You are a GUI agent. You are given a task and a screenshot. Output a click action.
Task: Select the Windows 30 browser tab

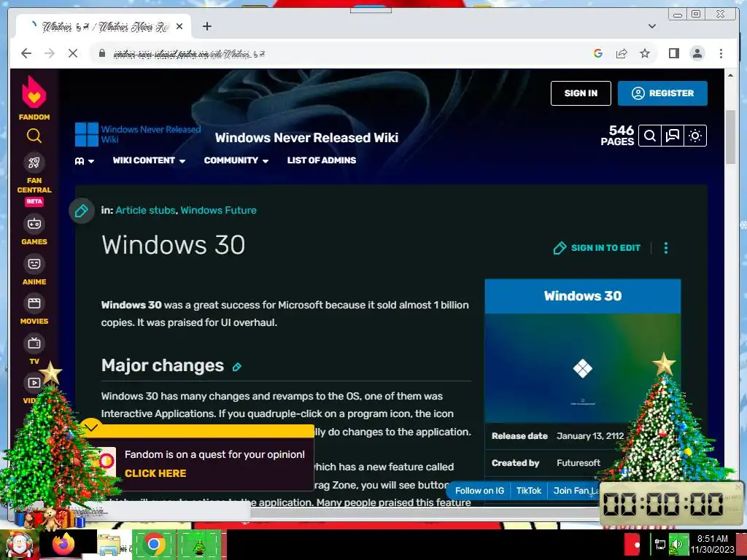pos(104,26)
